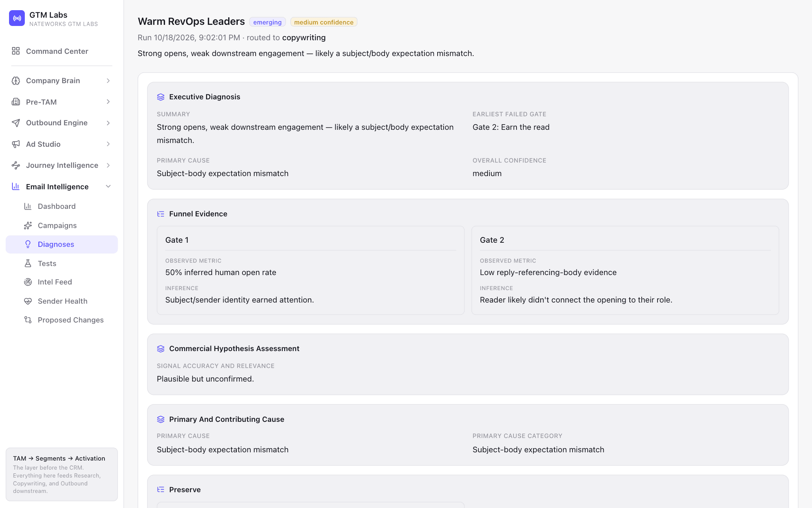The width and height of the screenshot is (812, 508).
Task: Collapse the Email Intelligence section chevron
Action: (108, 186)
